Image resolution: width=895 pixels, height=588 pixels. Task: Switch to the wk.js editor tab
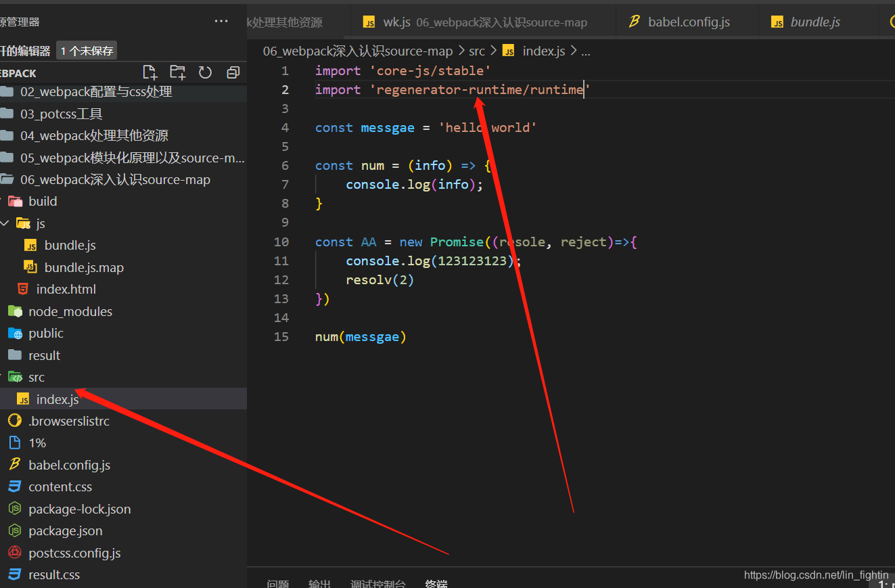tap(483, 22)
